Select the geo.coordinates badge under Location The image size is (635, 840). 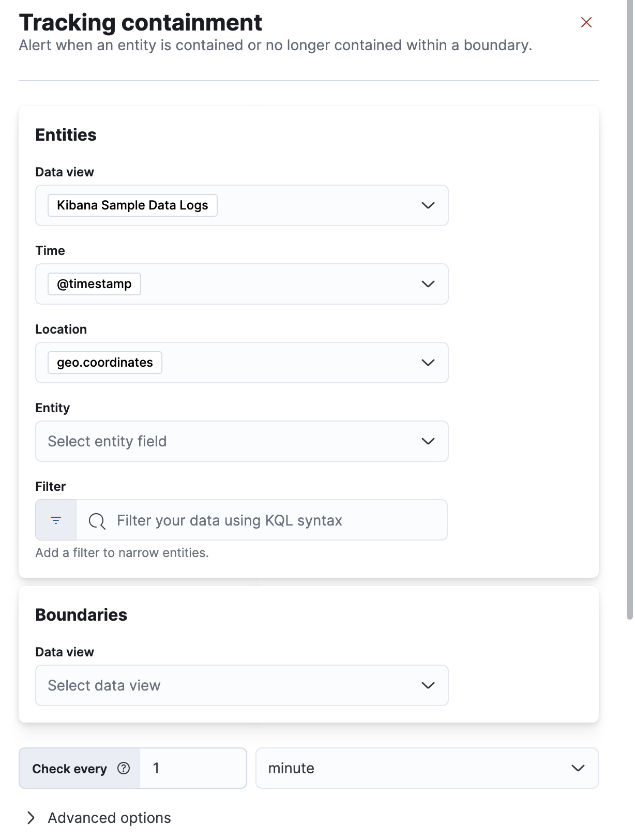[104, 362]
